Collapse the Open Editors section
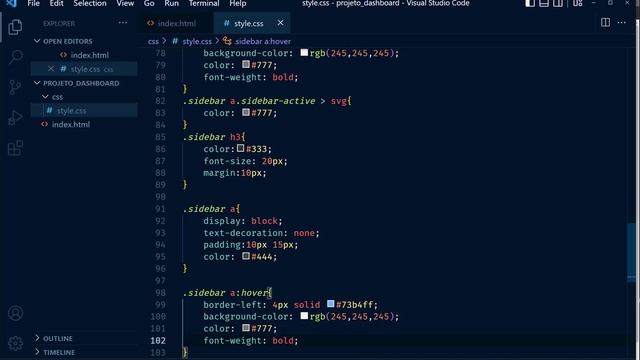 pos(37,41)
